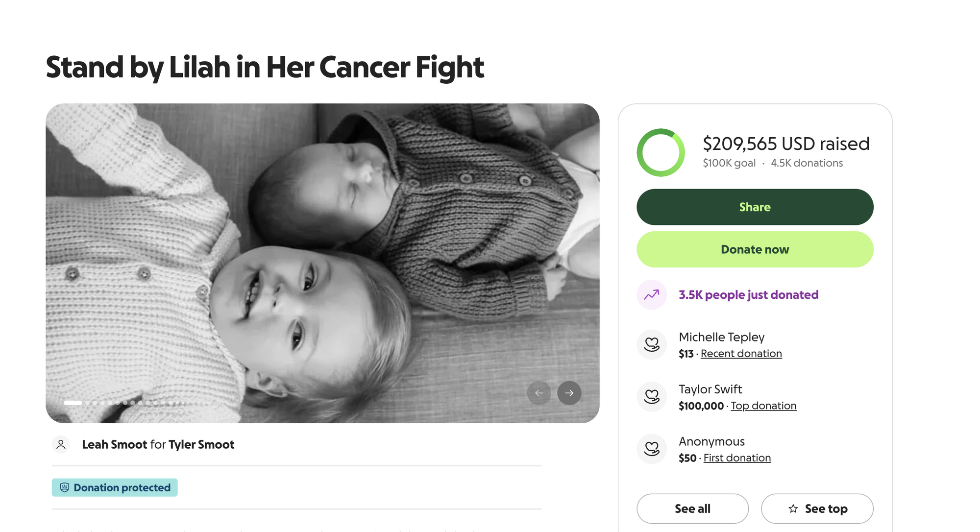980x532 pixels.
Task: Click the previous photo arrow button
Action: 539,393
